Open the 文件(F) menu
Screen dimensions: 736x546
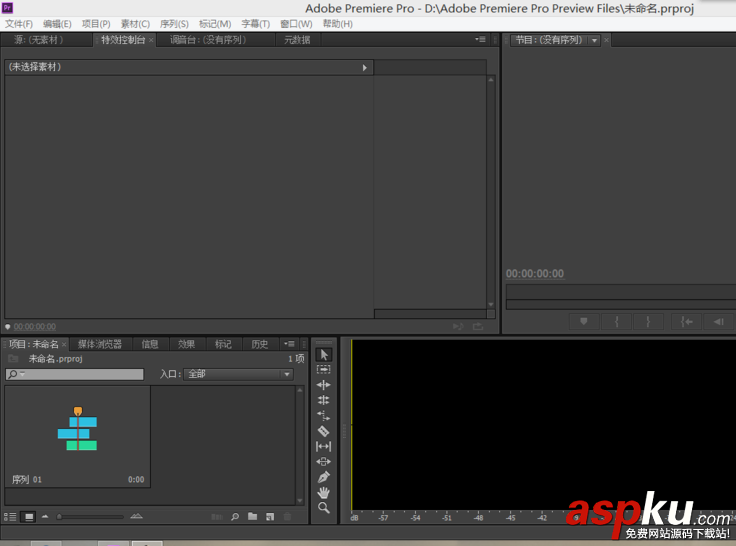click(x=19, y=24)
